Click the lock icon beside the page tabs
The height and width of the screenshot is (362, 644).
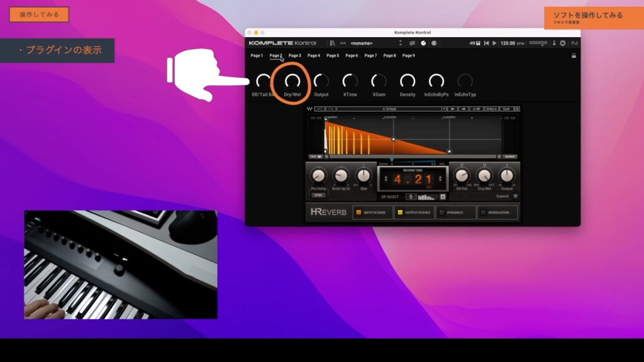(573, 55)
